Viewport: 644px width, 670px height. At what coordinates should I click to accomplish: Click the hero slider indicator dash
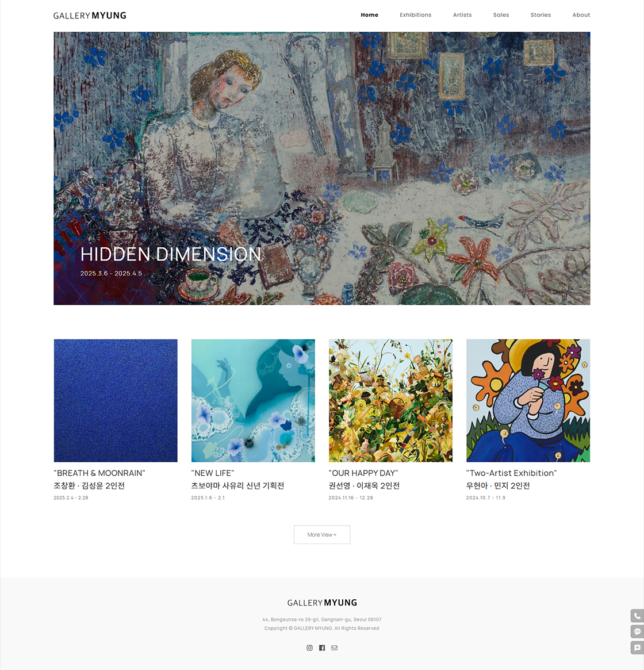(310, 298)
